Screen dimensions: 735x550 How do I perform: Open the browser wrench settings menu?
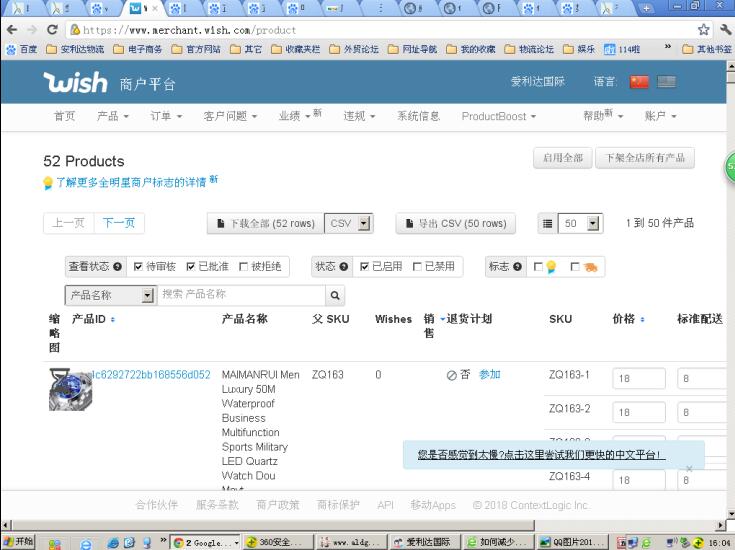724,30
